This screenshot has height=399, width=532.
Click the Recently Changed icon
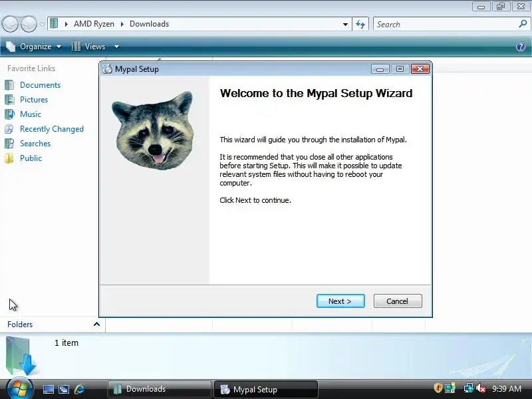[x=9, y=129]
